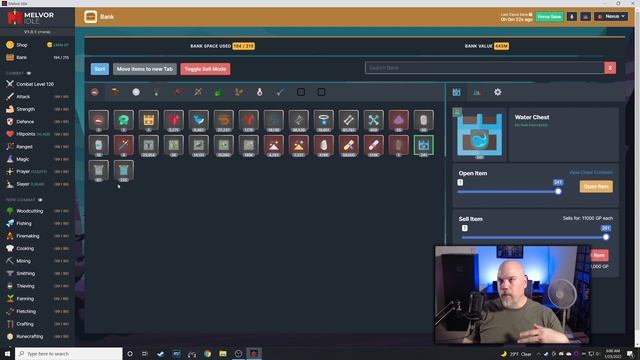Open the last empty bank tab
The width and height of the screenshot is (640, 360).
[x=321, y=92]
